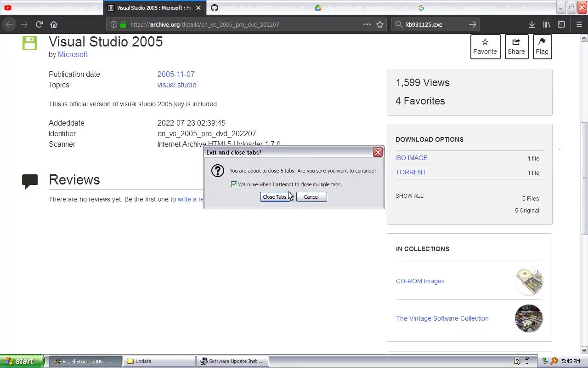Close the Visual Studio 2005 tab
Screen dimensions: 588x368
point(198,8)
